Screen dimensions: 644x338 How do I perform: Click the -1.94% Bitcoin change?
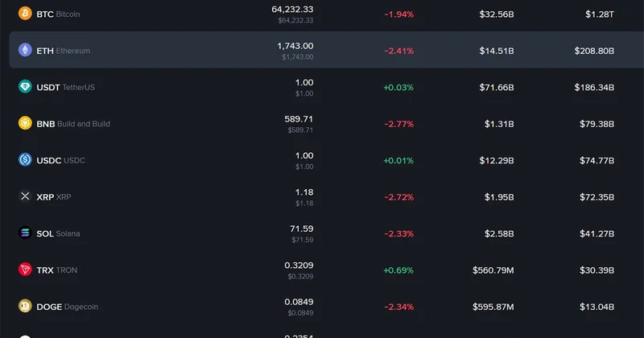pos(398,14)
